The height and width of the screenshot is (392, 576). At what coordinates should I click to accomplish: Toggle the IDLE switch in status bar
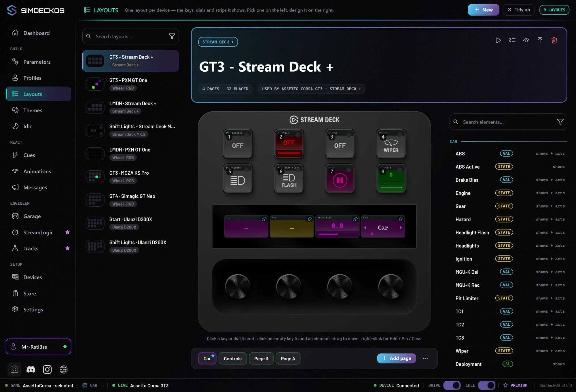(487, 385)
